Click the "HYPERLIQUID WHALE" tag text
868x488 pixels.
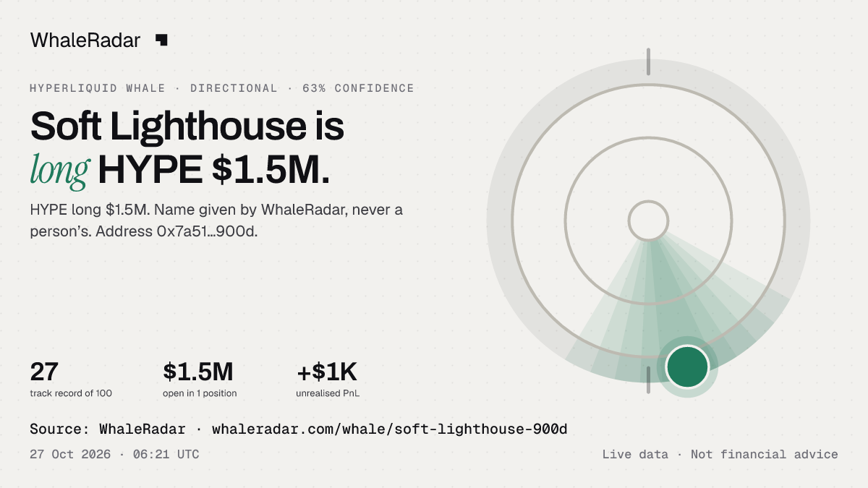(98, 88)
